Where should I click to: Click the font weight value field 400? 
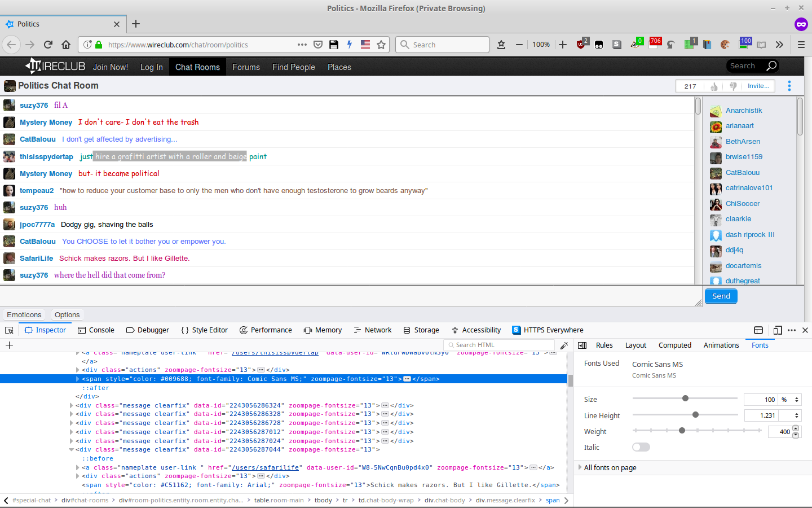pyautogui.click(x=780, y=432)
